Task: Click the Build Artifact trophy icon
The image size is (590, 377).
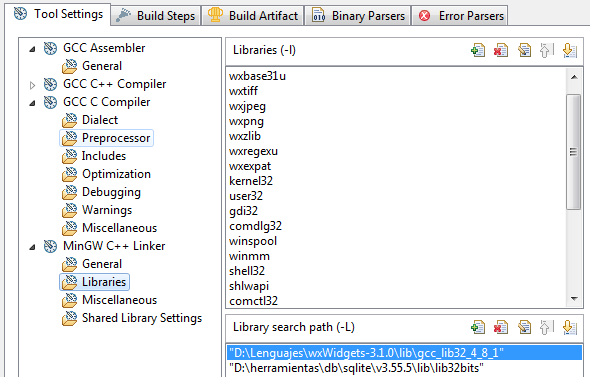Action: click(215, 15)
